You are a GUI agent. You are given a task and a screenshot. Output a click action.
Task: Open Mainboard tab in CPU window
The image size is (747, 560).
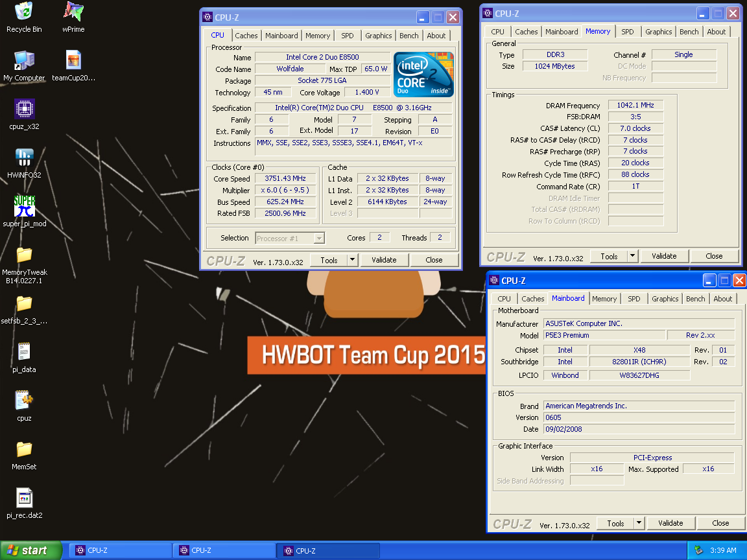(281, 36)
